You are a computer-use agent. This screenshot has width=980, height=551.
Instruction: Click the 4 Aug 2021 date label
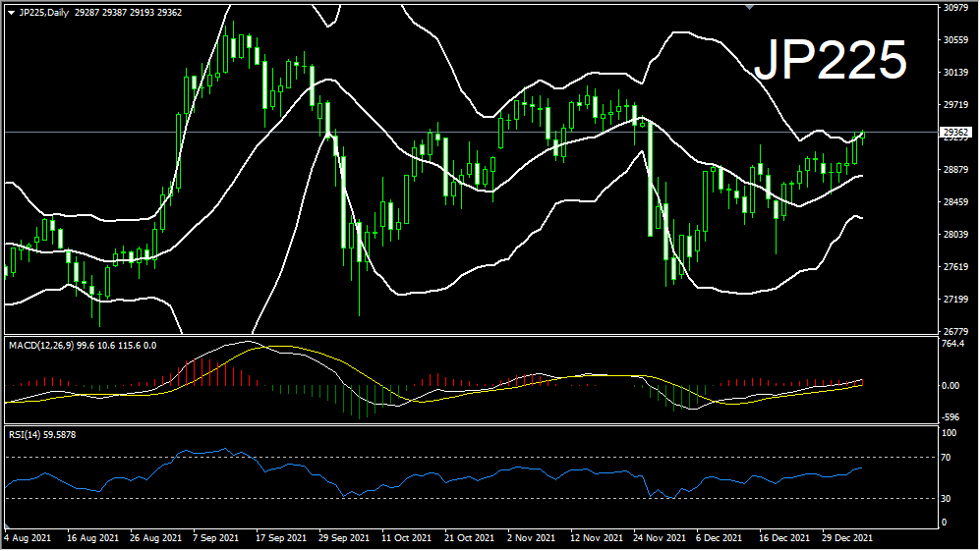click(x=29, y=538)
